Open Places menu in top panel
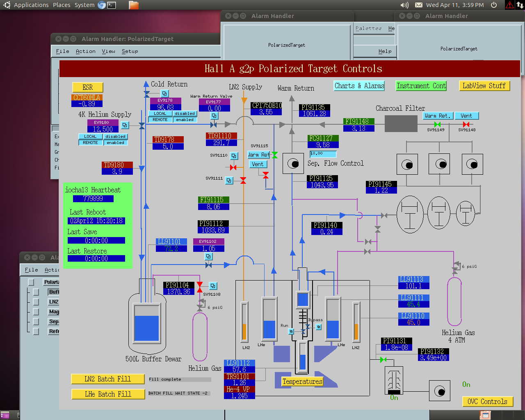Viewport: 525px width, 420px height. tap(62, 5)
